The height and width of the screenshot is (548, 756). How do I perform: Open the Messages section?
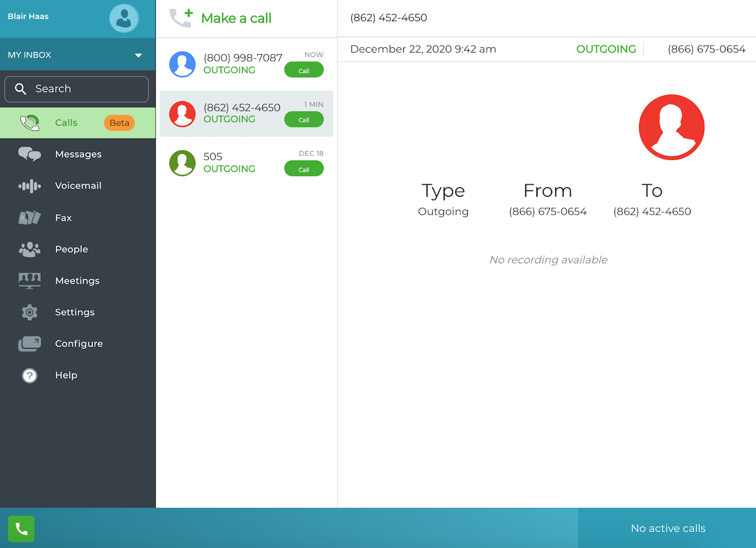[79, 154]
